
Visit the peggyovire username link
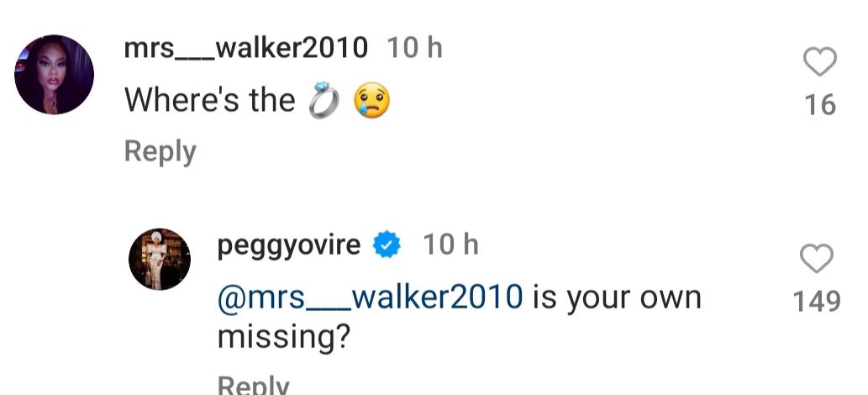click(x=288, y=245)
